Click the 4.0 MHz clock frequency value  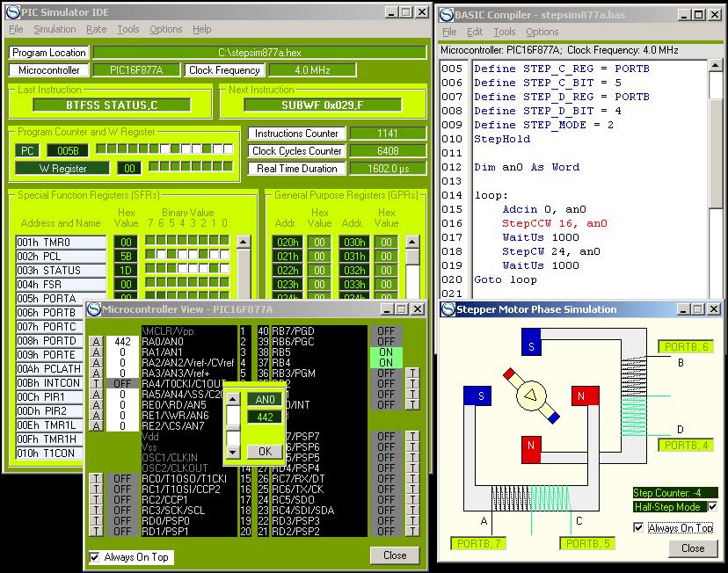312,70
